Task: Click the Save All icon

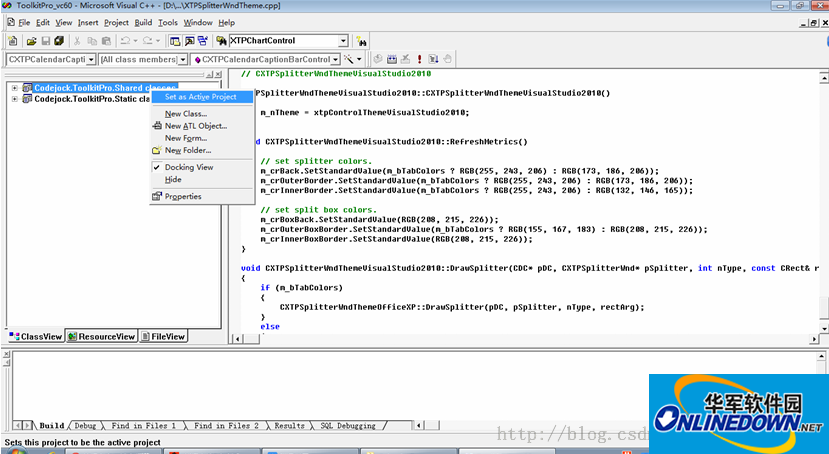Action: tap(59, 41)
